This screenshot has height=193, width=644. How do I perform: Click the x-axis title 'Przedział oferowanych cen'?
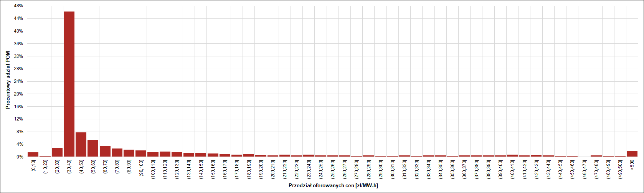(x=333, y=186)
